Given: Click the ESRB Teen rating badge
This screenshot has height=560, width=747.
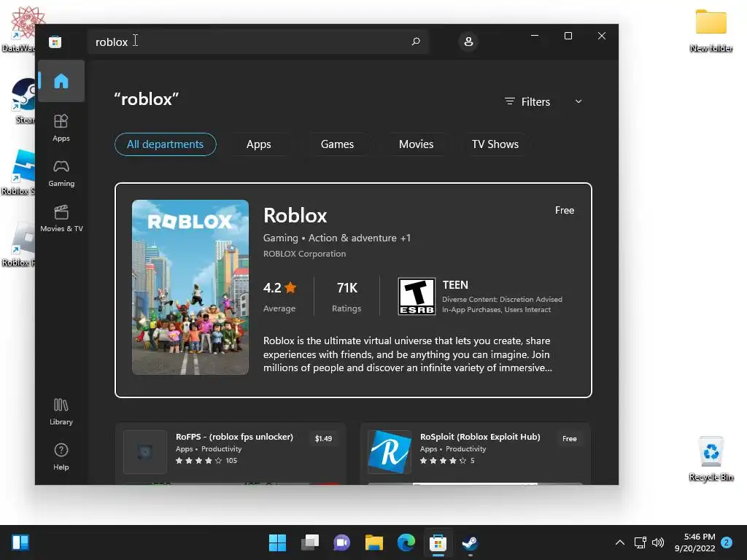Looking at the screenshot, I should coord(417,297).
